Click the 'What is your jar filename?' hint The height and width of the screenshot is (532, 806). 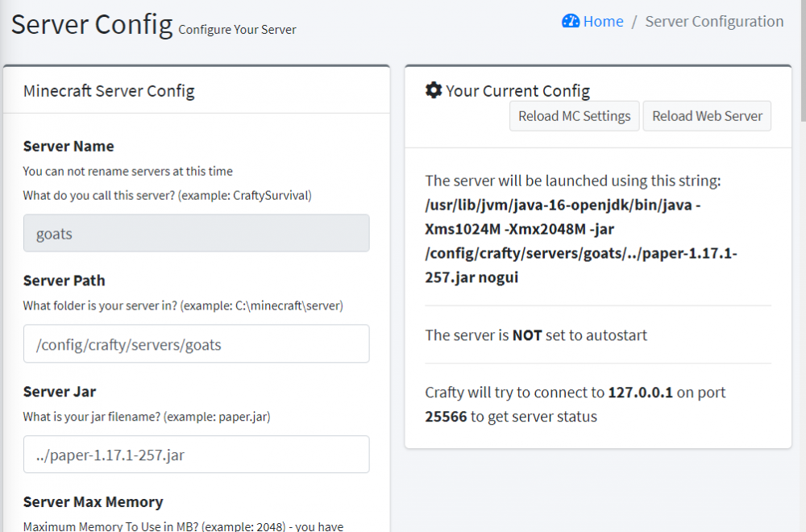[147, 417]
